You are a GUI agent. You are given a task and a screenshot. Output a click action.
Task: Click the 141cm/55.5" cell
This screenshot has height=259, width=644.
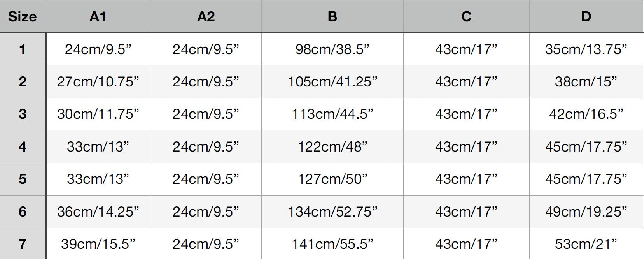pos(332,244)
